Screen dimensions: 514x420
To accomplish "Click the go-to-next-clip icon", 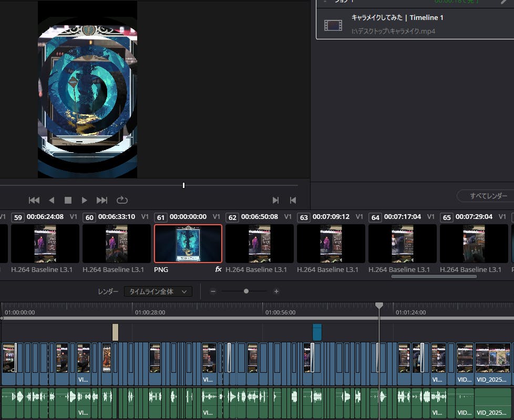I will coord(275,200).
